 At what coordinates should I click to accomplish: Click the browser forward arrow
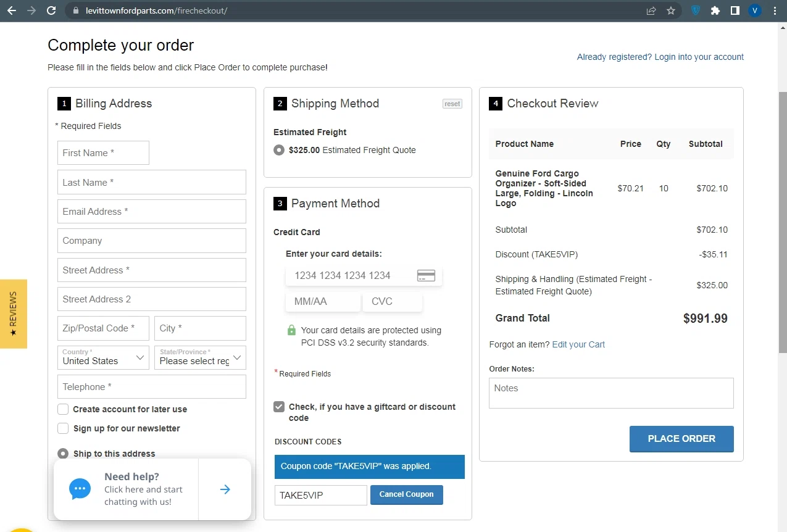point(31,10)
